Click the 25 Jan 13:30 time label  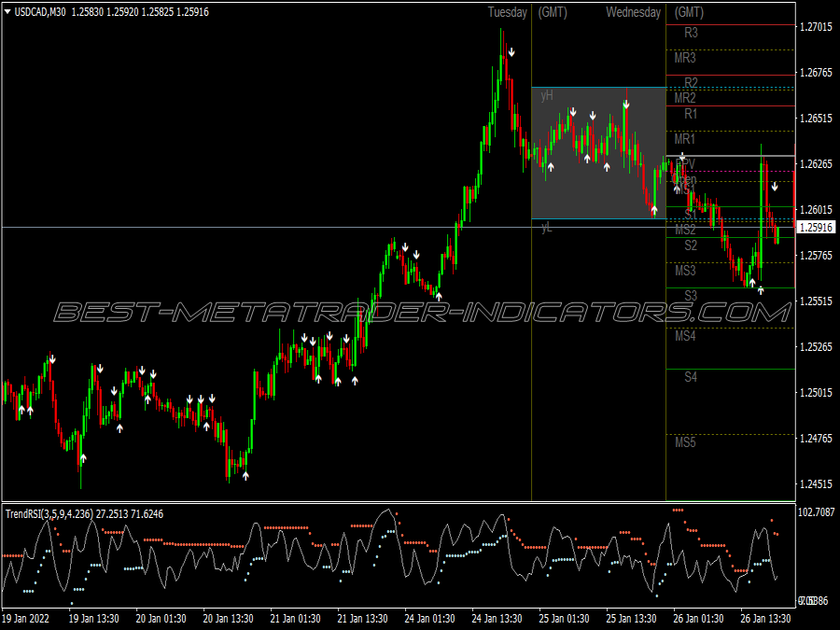pyautogui.click(x=632, y=619)
